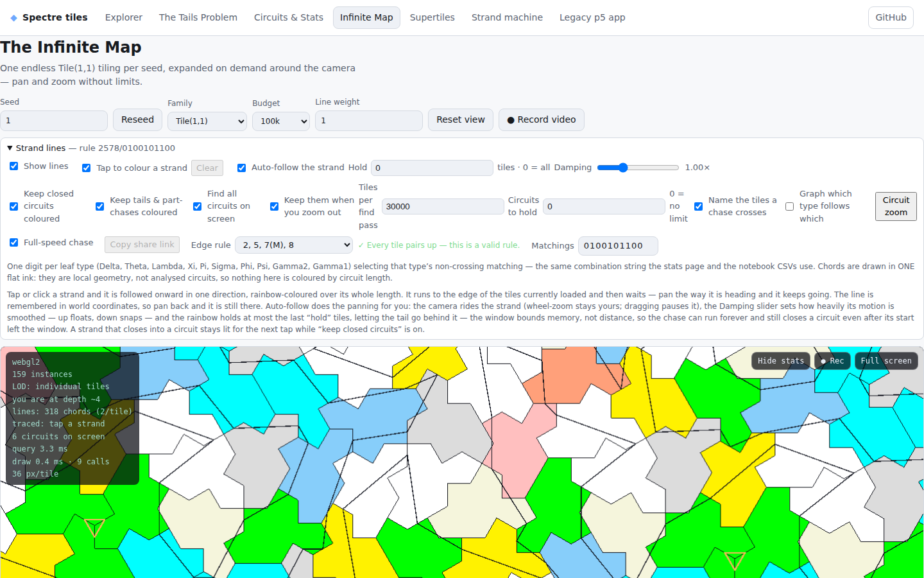Click the green triangle marker near canvas bottom right

tap(735, 561)
